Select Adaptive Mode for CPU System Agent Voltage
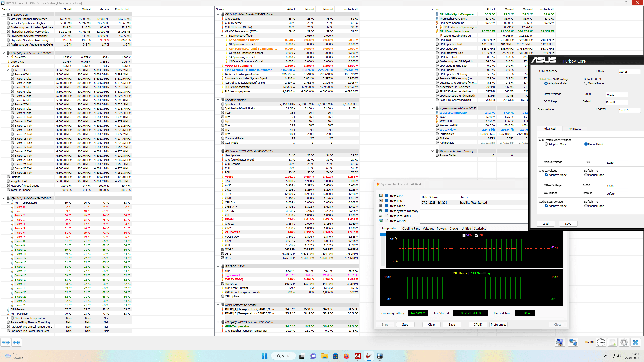Screen dimensions: 644x362 pyautogui.click(x=546, y=144)
